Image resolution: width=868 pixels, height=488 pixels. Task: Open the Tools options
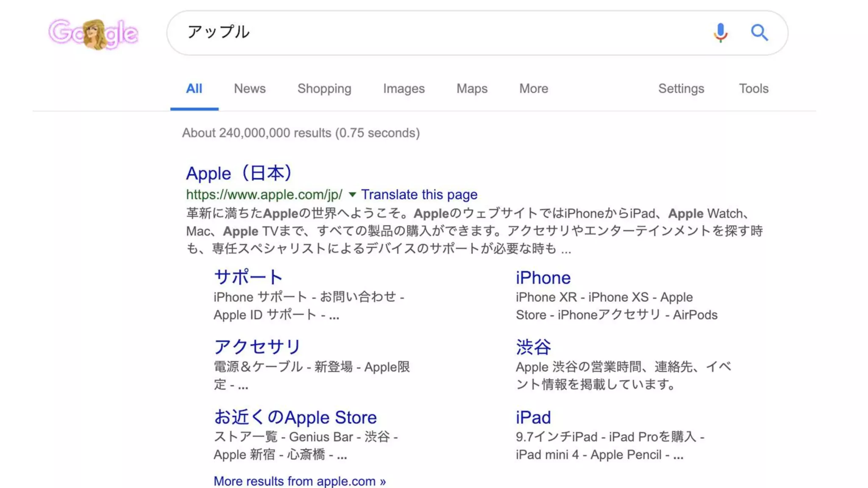754,89
